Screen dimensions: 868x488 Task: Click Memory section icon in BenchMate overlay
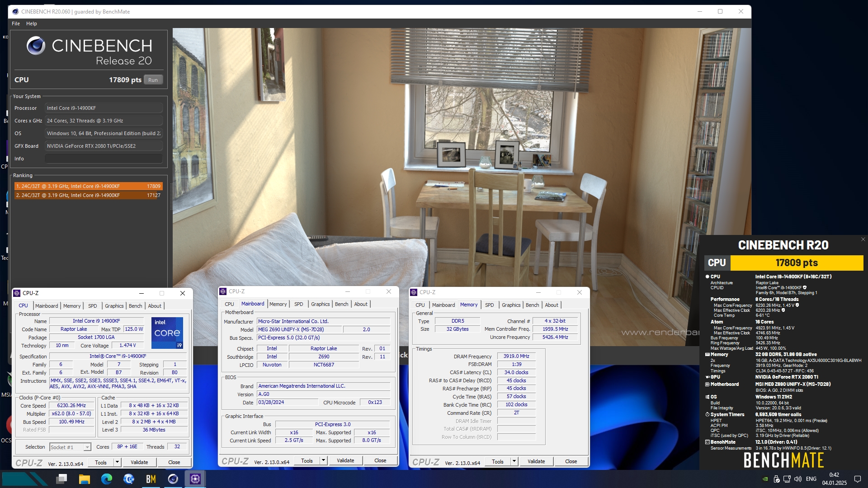(x=708, y=355)
